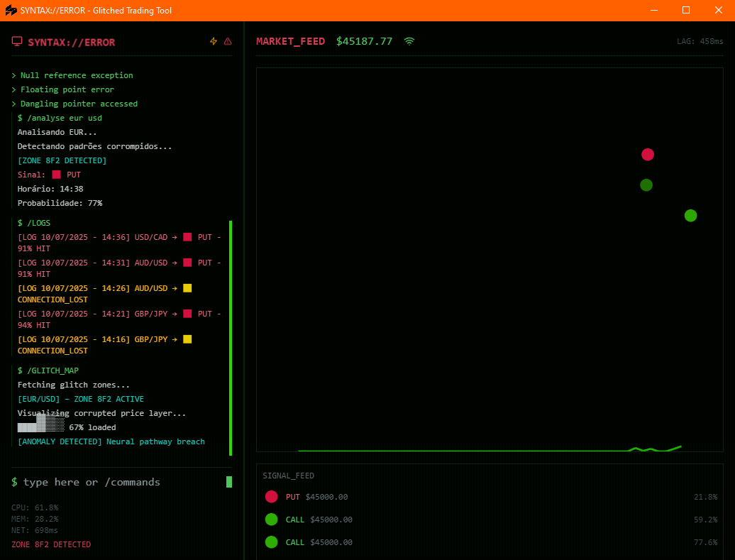Maximize the Glitched Trading Tool window
This screenshot has height=560, width=735.
click(686, 11)
